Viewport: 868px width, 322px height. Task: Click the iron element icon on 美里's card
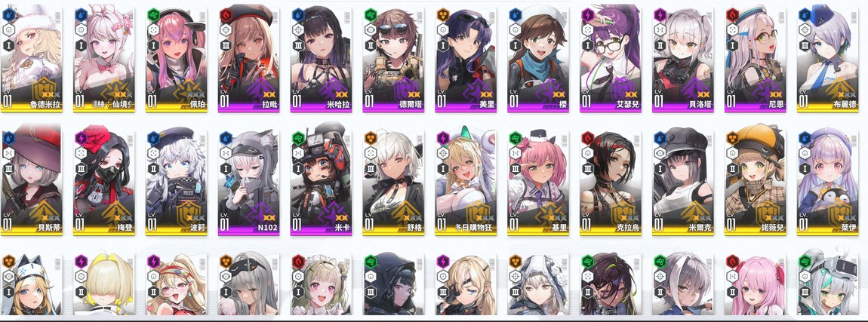pos(443,14)
